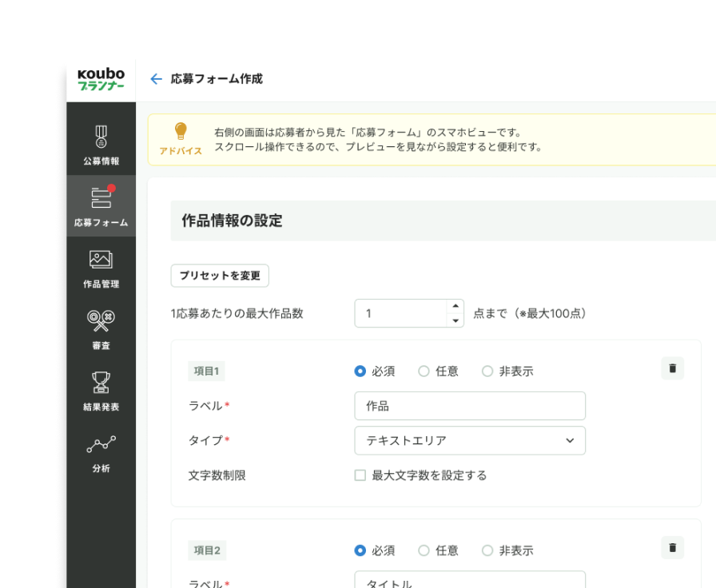Image resolution: width=716 pixels, height=588 pixels.
Task: Open 作品管理 via the image icon
Action: pyautogui.click(x=101, y=260)
